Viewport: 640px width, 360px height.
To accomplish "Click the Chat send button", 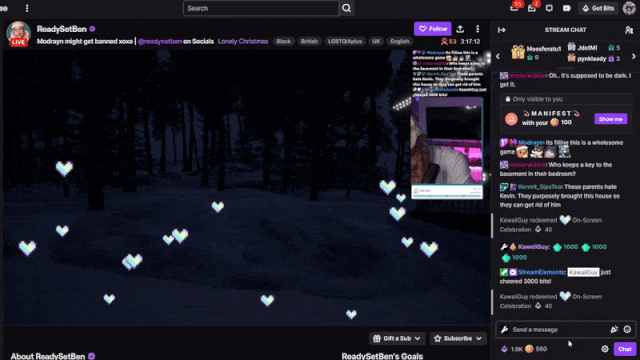I will [x=624, y=349].
